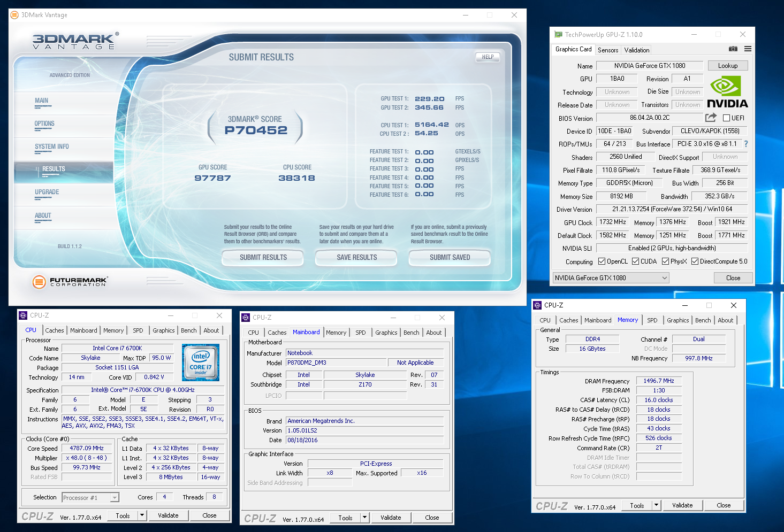The width and height of the screenshot is (784, 532).
Task: Open Bench tab in CPU-Z Mainboard window
Action: (x=412, y=333)
